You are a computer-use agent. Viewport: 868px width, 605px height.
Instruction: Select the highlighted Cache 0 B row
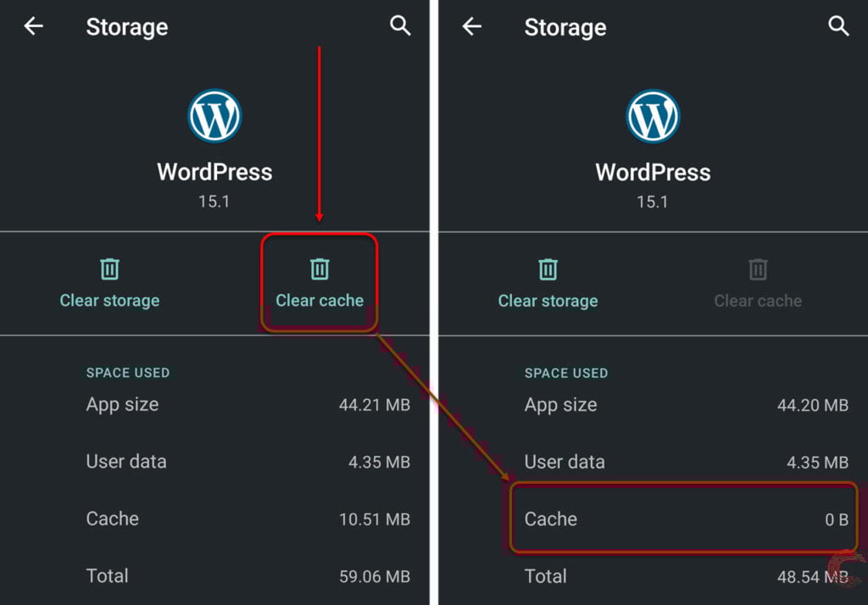tap(687, 519)
